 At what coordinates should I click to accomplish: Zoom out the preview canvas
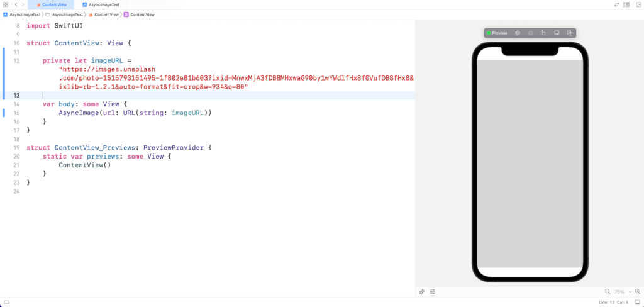(x=608, y=292)
